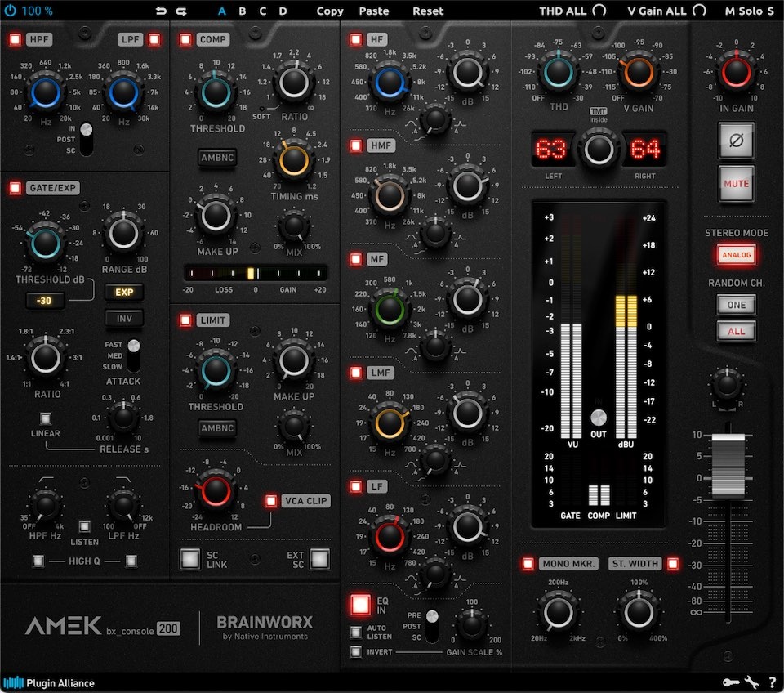The height and width of the screenshot is (693, 784).
Task: Click the power icon in the top-left corner
Action: click(11, 11)
